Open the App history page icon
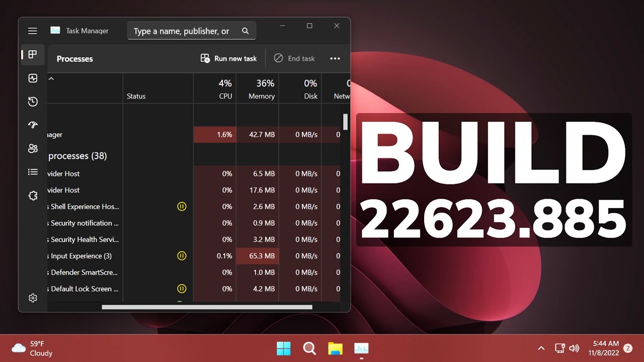The height and width of the screenshot is (362, 644). [x=33, y=102]
